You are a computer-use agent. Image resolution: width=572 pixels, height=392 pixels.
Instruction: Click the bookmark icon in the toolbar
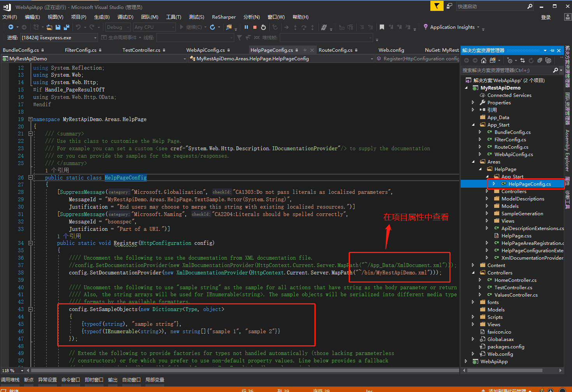(x=382, y=27)
